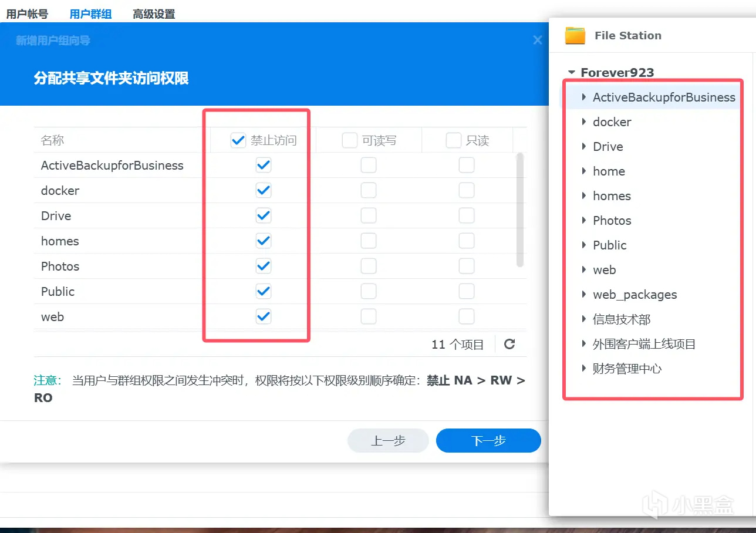Screen dimensions: 756x533
Task: Switch to the 用户群组 tab
Action: (90, 14)
